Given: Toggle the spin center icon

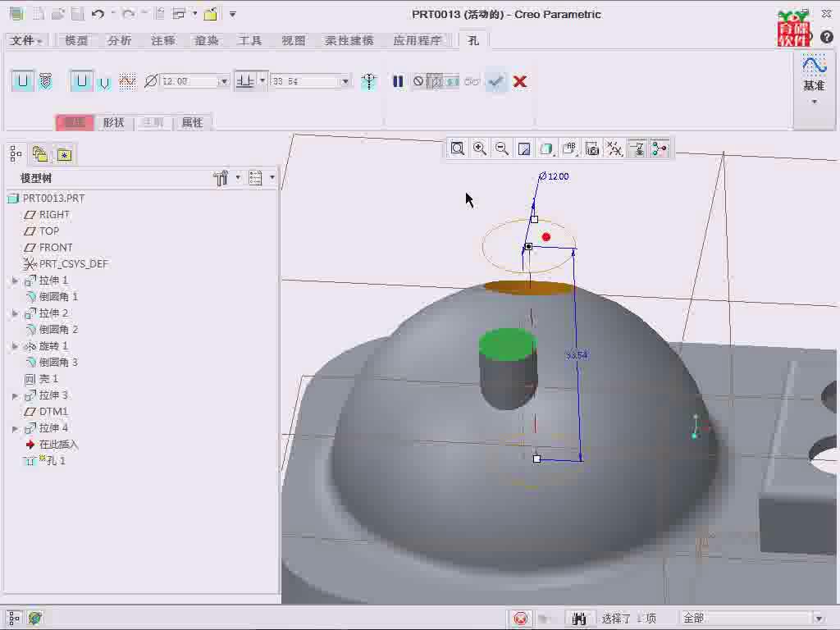Looking at the screenshot, I should (660, 148).
